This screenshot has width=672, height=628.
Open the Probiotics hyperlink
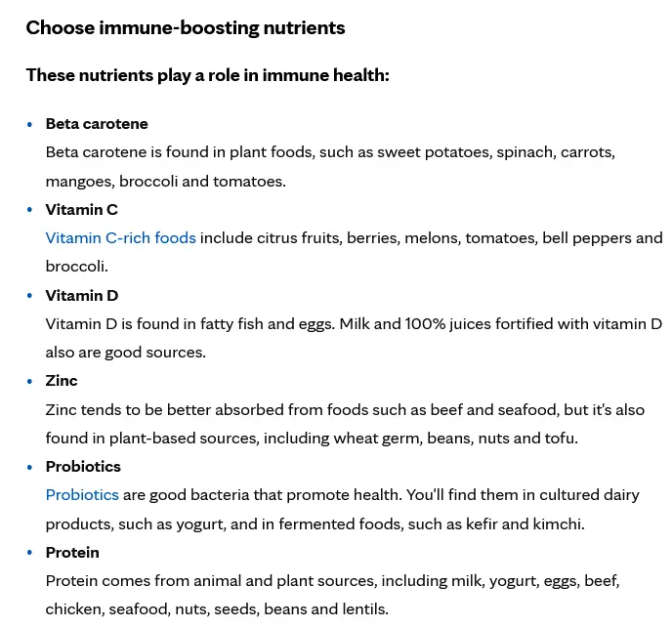pos(82,495)
